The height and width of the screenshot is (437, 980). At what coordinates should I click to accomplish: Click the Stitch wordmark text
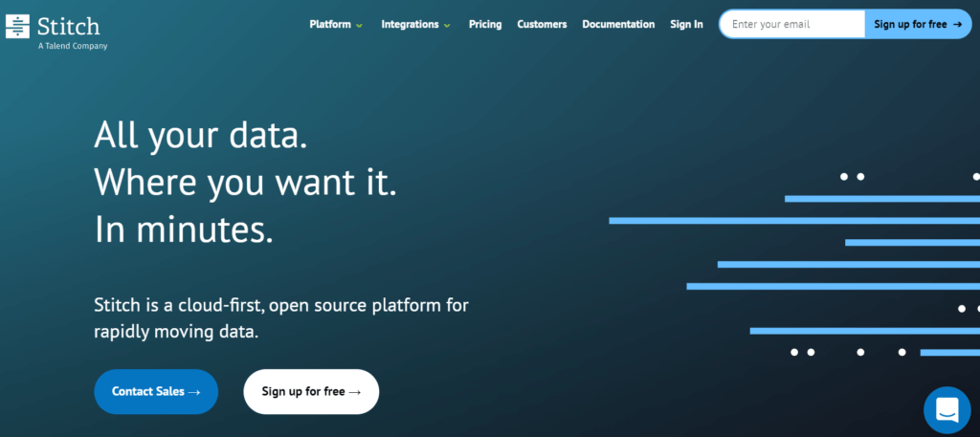pyautogui.click(x=68, y=26)
